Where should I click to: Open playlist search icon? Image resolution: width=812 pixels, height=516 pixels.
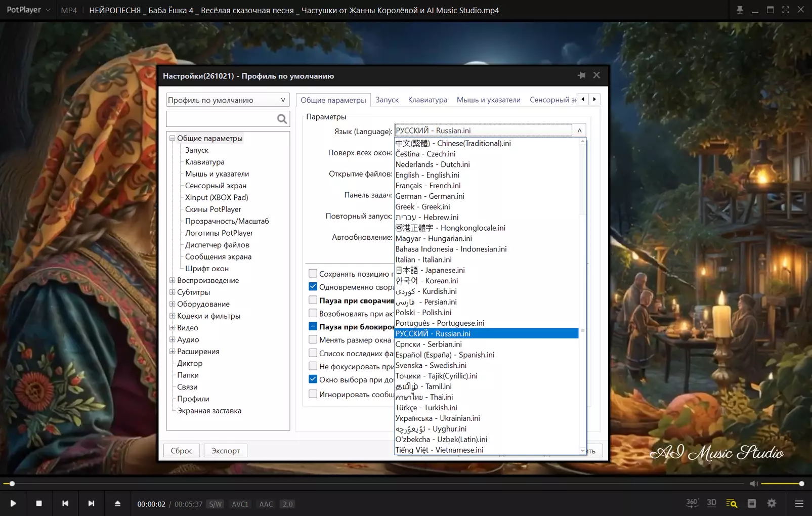tap(732, 503)
